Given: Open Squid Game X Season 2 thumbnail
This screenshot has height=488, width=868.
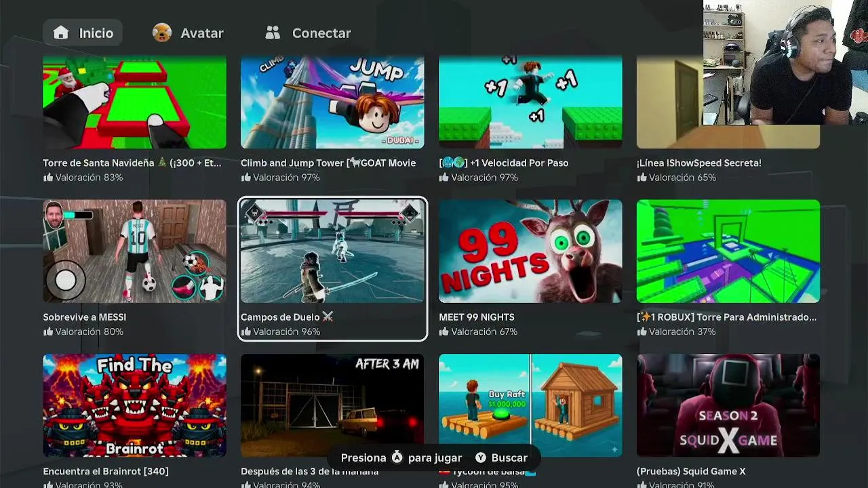Looking at the screenshot, I should click(x=728, y=405).
